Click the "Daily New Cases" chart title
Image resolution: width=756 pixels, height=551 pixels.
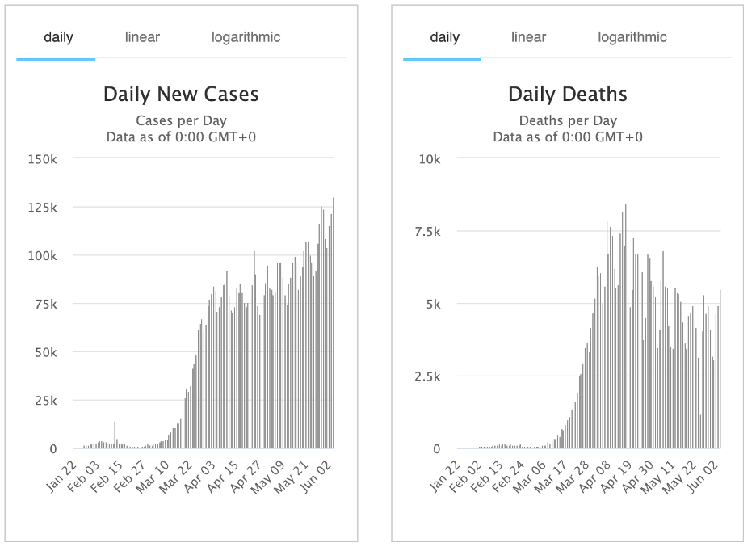click(181, 95)
